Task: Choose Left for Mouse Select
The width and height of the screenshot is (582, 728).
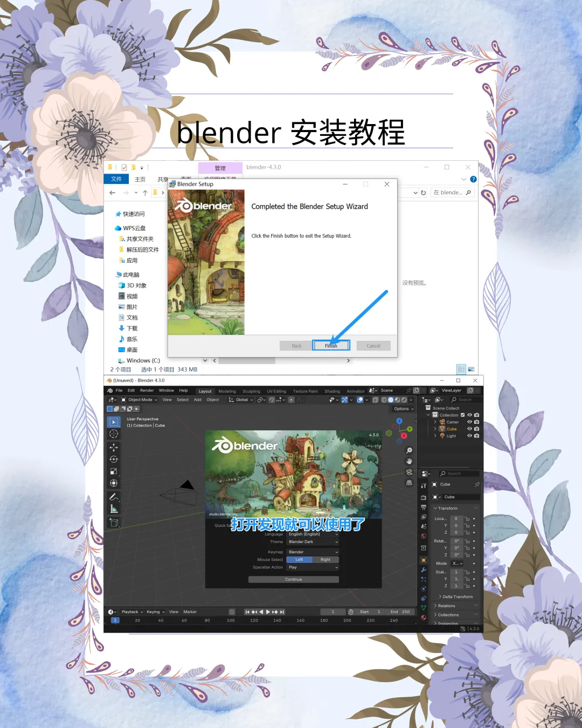Action: [299, 559]
